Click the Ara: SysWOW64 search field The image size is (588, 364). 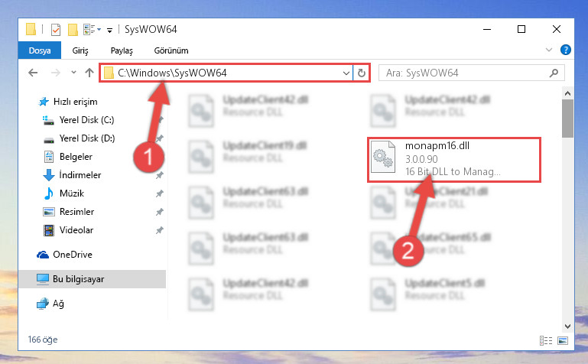tap(466, 73)
